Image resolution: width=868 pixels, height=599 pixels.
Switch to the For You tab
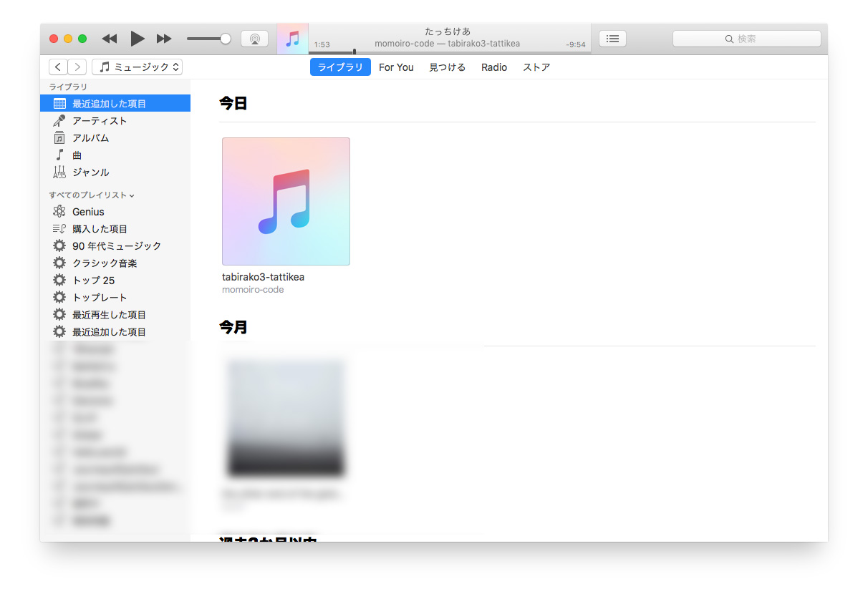point(396,67)
